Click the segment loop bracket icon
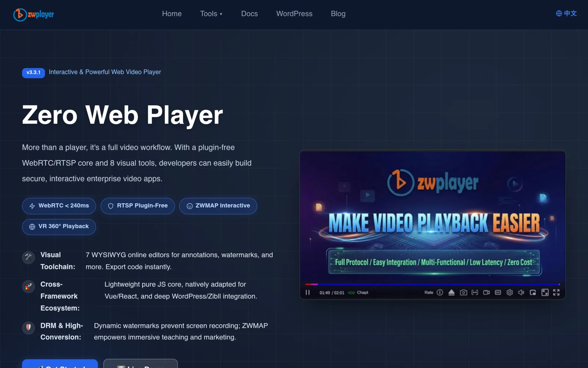 point(475,292)
